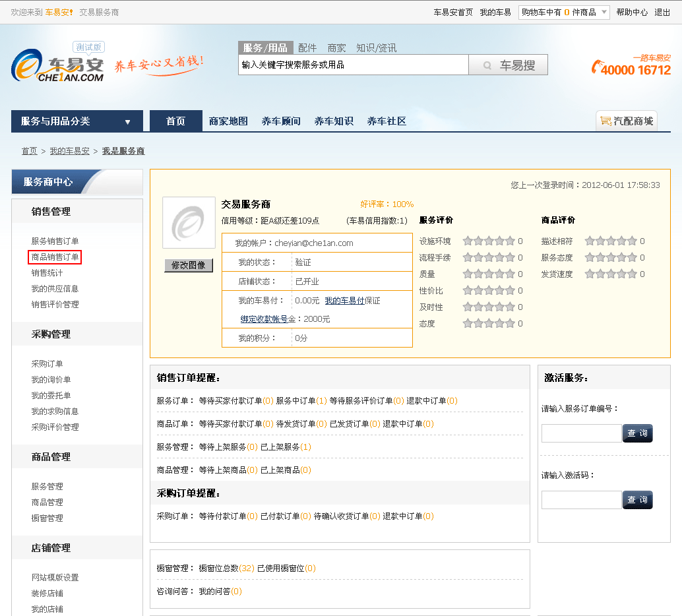
Task: Open 服务销售订单 in the sidebar
Action: (55, 241)
